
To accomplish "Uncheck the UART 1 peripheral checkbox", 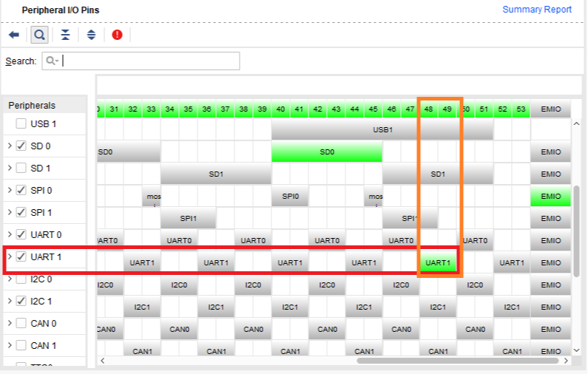I will (x=21, y=257).
